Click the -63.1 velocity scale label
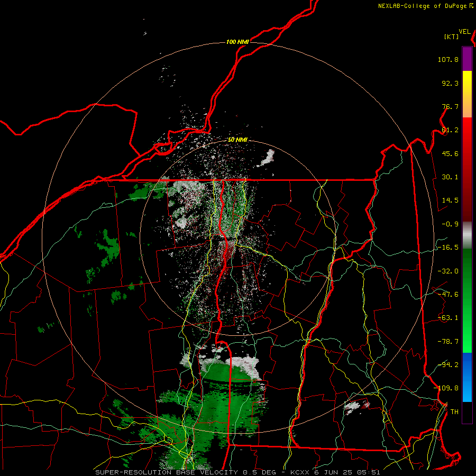476x476 pixels. point(448,318)
